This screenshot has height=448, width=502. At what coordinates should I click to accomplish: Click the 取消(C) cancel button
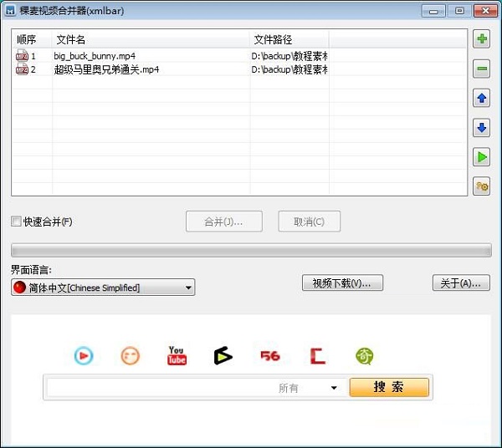pos(310,221)
